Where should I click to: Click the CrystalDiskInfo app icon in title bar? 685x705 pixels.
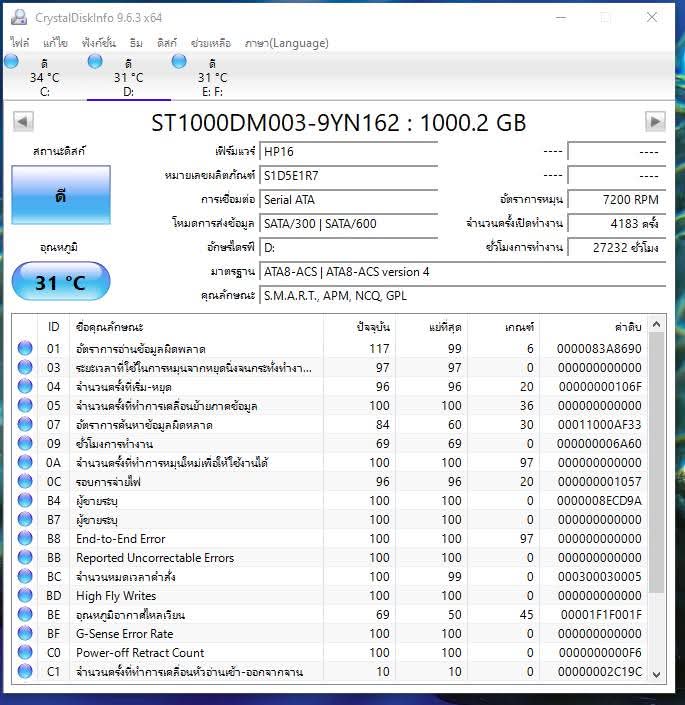(x=19, y=17)
